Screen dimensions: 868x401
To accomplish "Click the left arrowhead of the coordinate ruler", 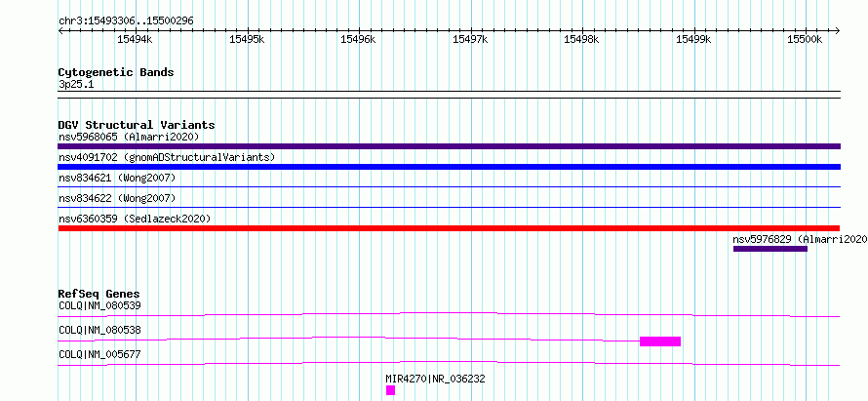I will [60, 30].
